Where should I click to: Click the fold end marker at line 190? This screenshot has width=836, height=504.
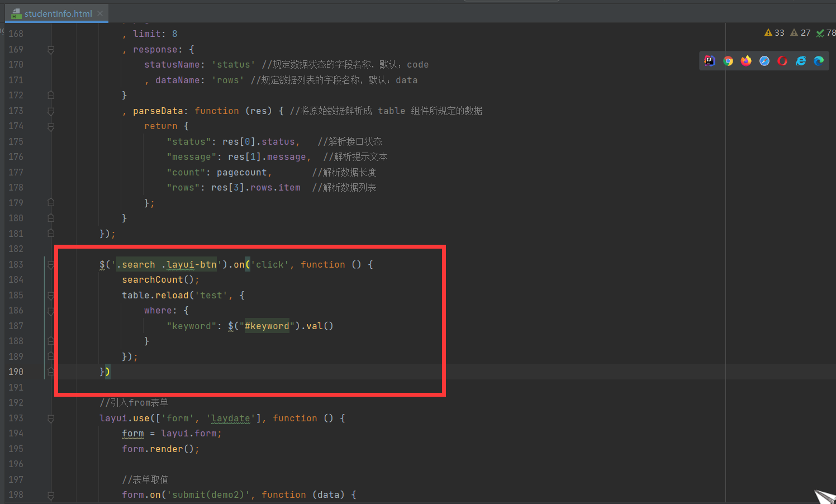point(51,372)
